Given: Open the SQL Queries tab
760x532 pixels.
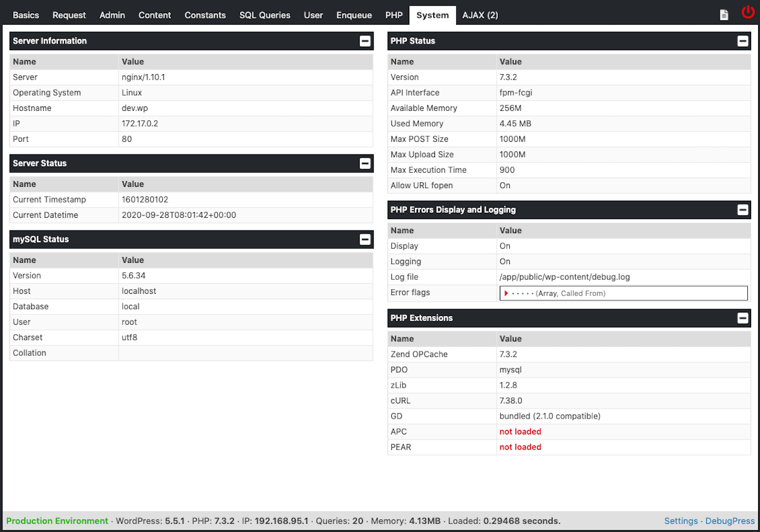Looking at the screenshot, I should pyautogui.click(x=265, y=15).
